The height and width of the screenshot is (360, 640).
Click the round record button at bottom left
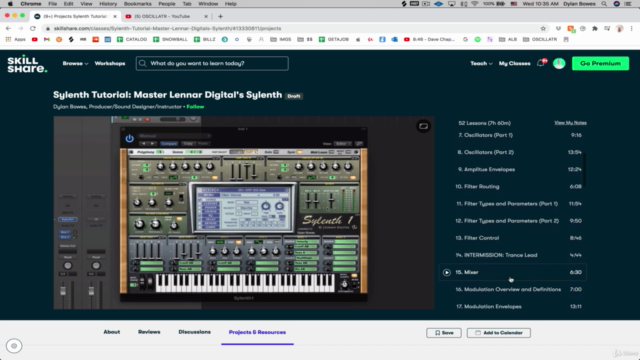(x=14, y=346)
